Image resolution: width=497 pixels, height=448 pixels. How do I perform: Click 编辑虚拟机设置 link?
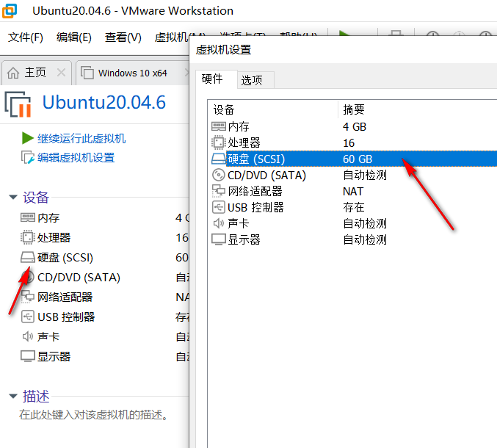click(x=76, y=158)
